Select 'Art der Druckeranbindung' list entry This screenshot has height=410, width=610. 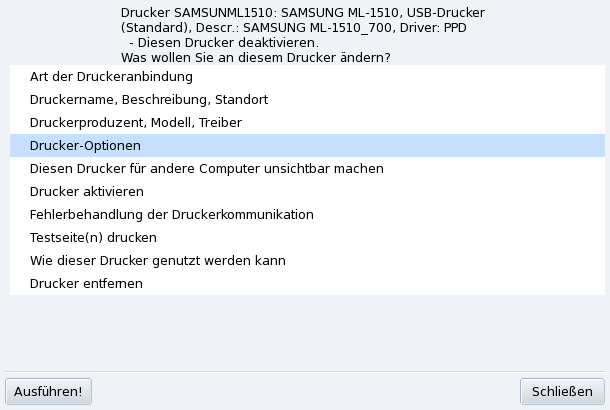pos(111,77)
